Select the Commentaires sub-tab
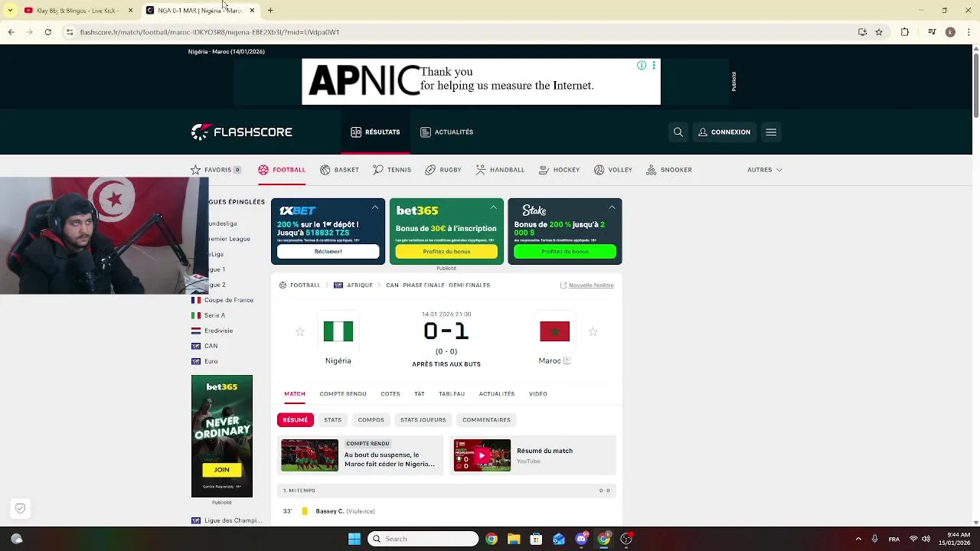Image resolution: width=980 pixels, height=551 pixels. point(486,420)
